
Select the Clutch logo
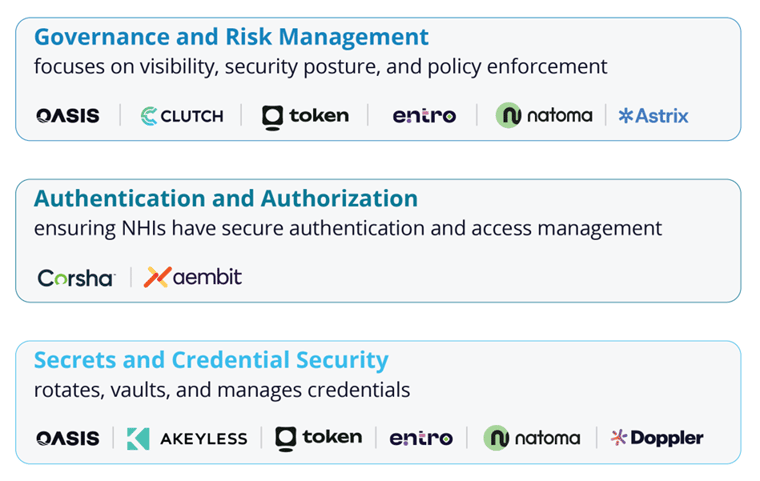point(182,116)
